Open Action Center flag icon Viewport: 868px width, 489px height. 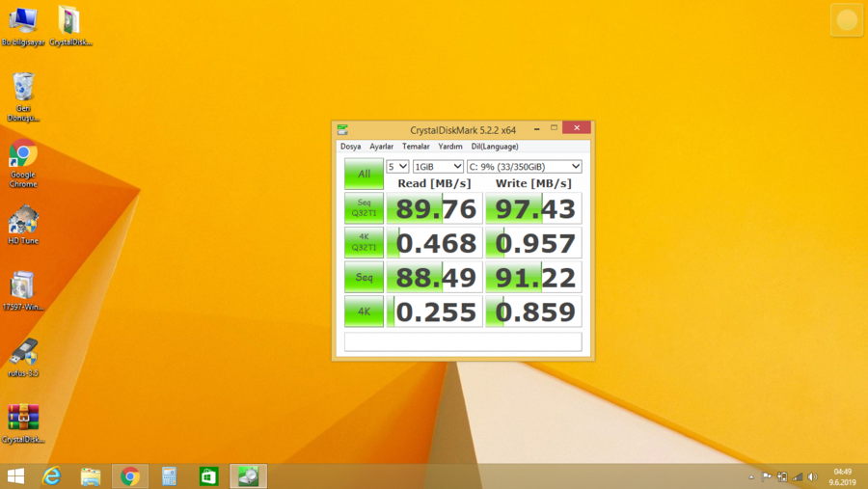pos(767,476)
